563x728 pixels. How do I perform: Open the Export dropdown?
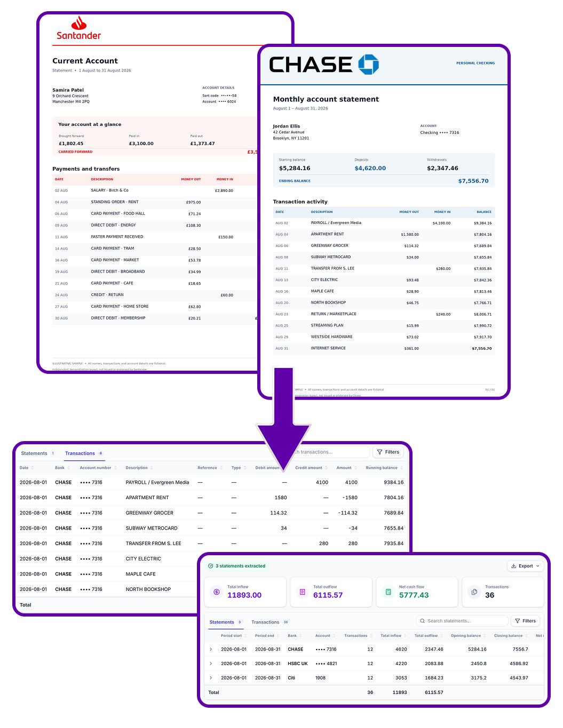tap(525, 566)
